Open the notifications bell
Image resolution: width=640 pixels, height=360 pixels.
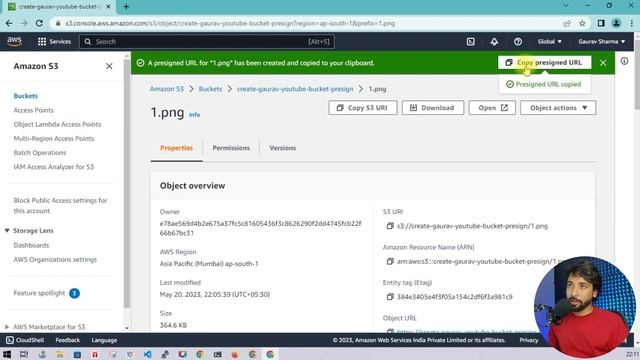(494, 42)
